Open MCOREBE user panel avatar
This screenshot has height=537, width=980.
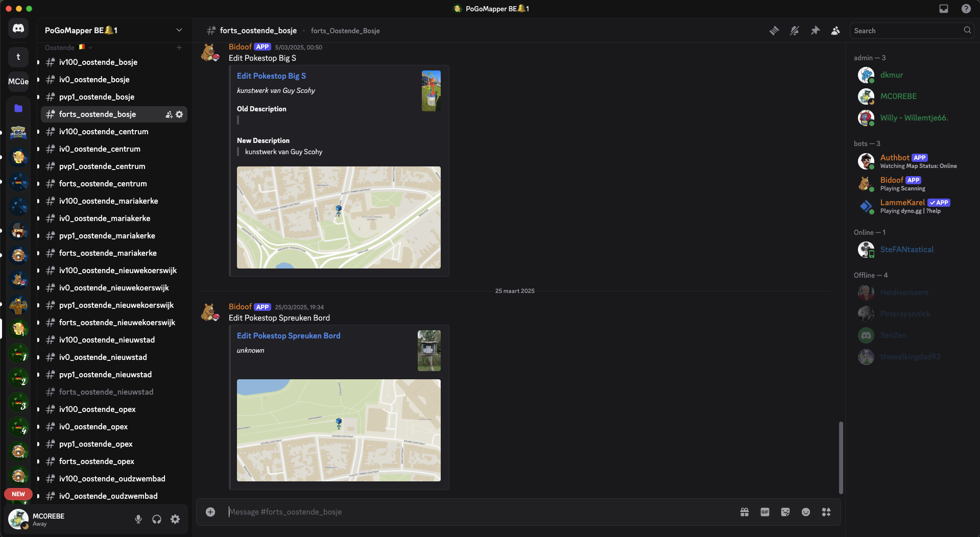[x=18, y=519]
